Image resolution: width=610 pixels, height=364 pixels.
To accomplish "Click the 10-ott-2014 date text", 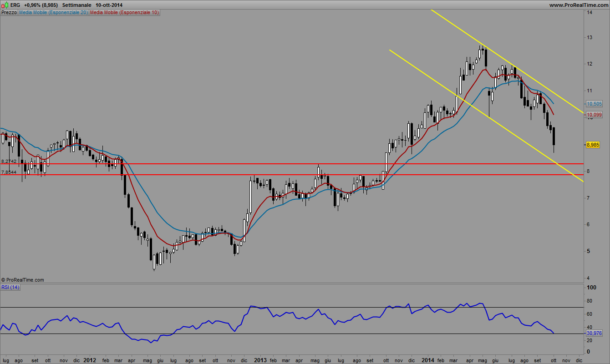I will coord(108,5).
